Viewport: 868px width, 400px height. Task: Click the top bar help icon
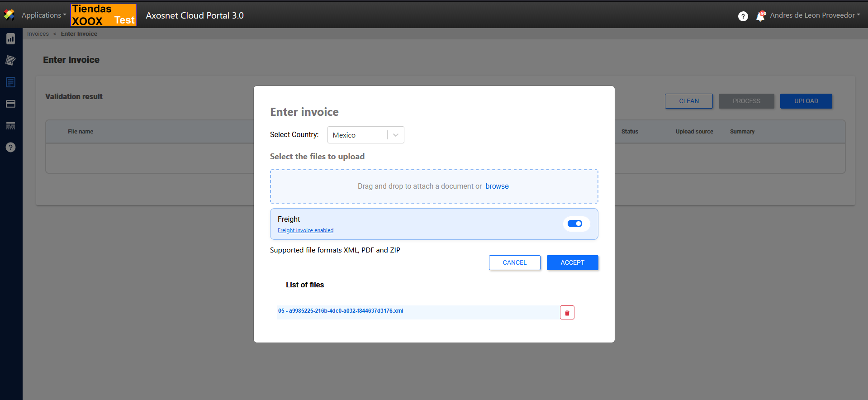click(x=743, y=16)
